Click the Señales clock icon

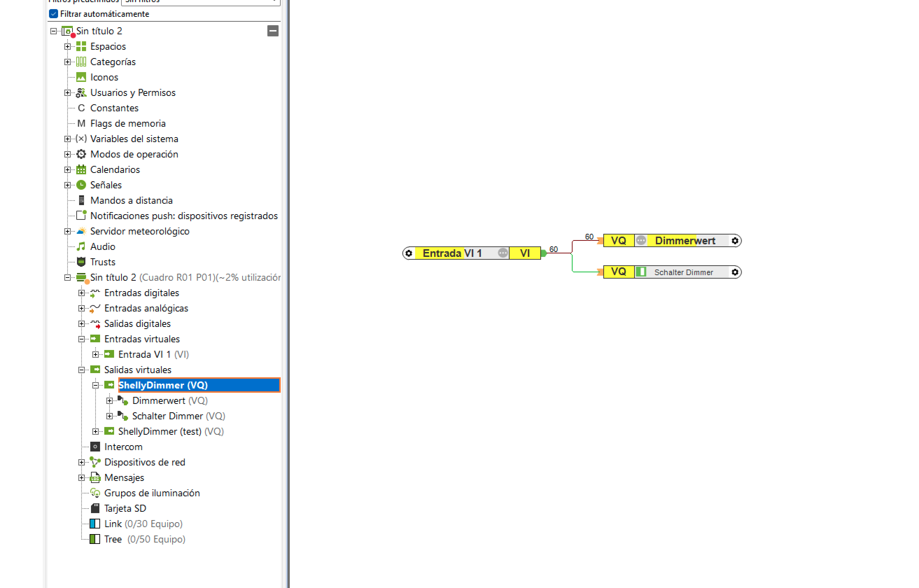(81, 185)
